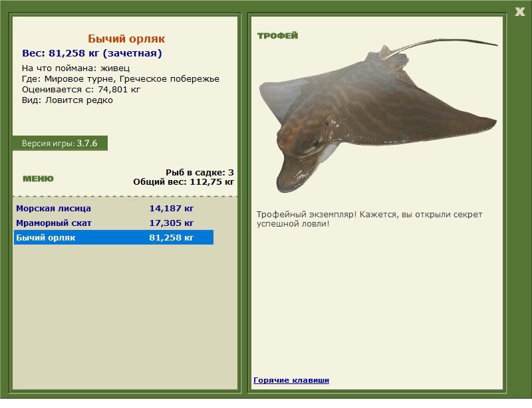Click the Оценивается с: 74,801 кг line
The image size is (532, 408).
(x=80, y=90)
